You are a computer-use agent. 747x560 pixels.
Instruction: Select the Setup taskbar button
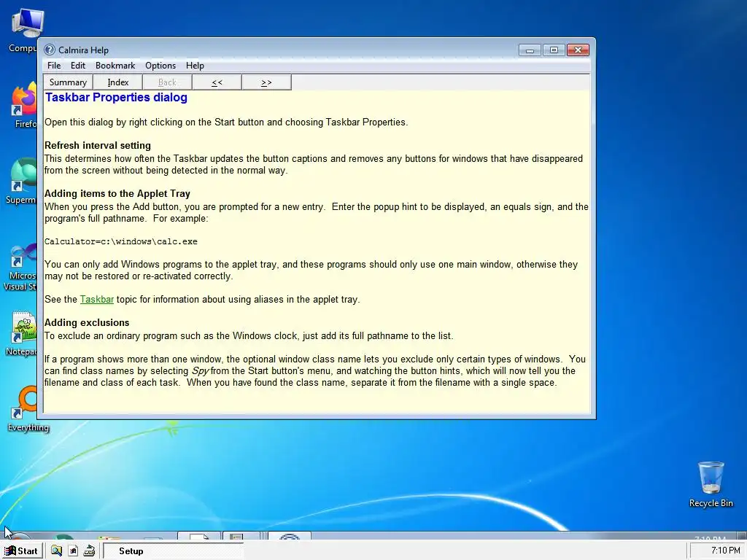coord(174,551)
